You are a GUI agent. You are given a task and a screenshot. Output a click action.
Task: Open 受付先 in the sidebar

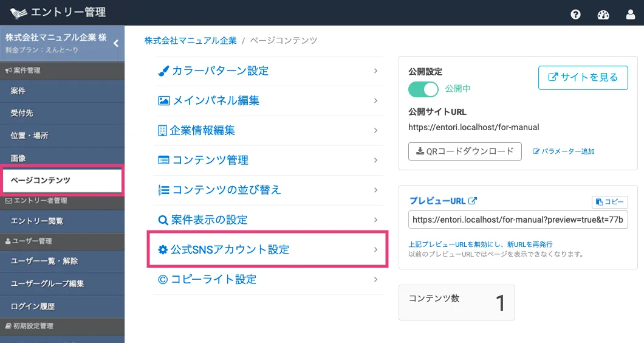62,113
